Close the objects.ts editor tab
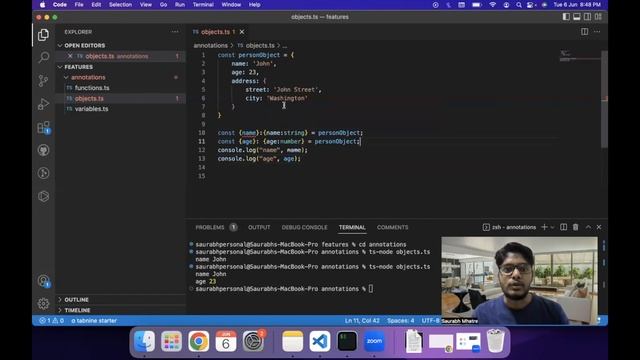This screenshot has width=640, height=360. [x=242, y=32]
